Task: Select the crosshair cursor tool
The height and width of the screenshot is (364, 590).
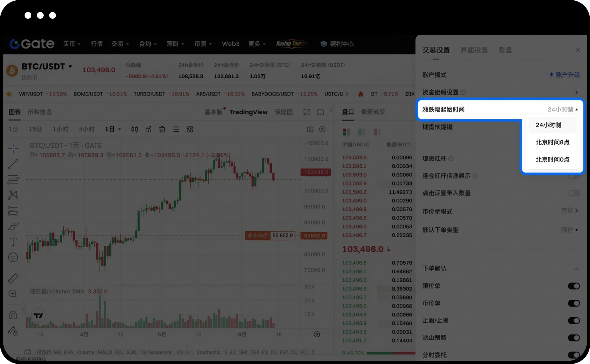Action: tap(13, 149)
